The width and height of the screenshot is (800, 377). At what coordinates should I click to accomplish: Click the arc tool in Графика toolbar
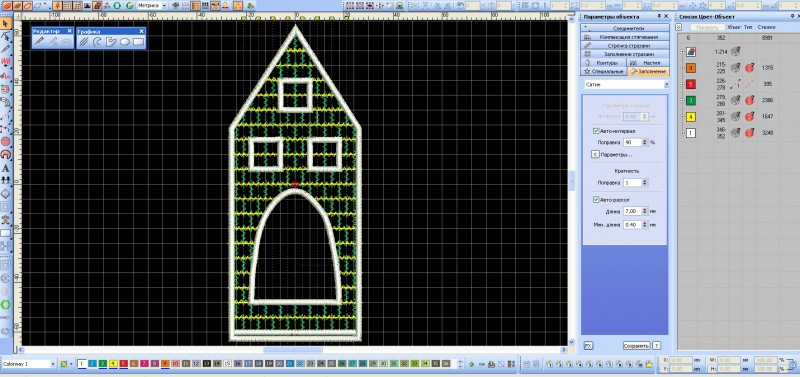97,42
